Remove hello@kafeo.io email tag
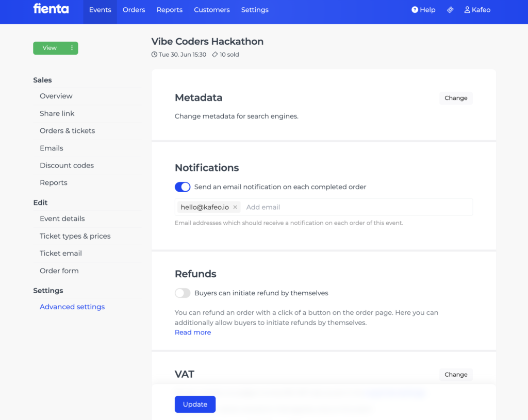This screenshot has width=528, height=420. point(235,207)
